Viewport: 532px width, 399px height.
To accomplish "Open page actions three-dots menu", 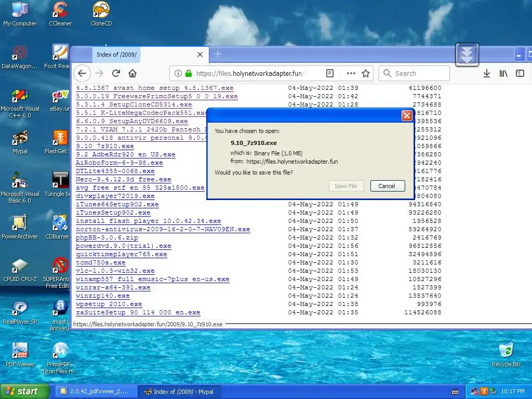I will (x=351, y=73).
